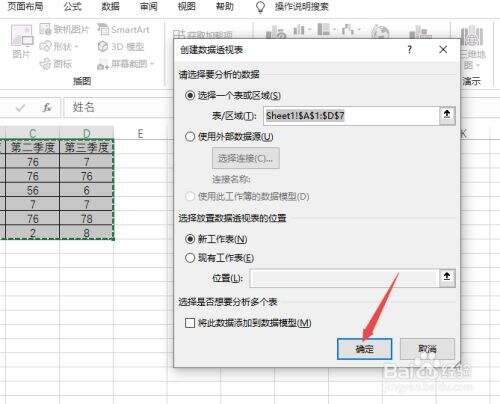Select 现有工作表 radio option

[190, 258]
